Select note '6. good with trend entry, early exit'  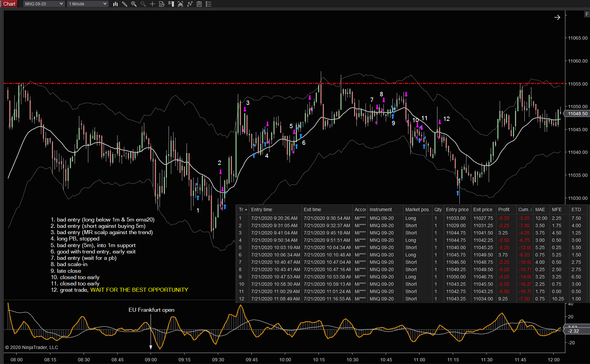pos(93,252)
